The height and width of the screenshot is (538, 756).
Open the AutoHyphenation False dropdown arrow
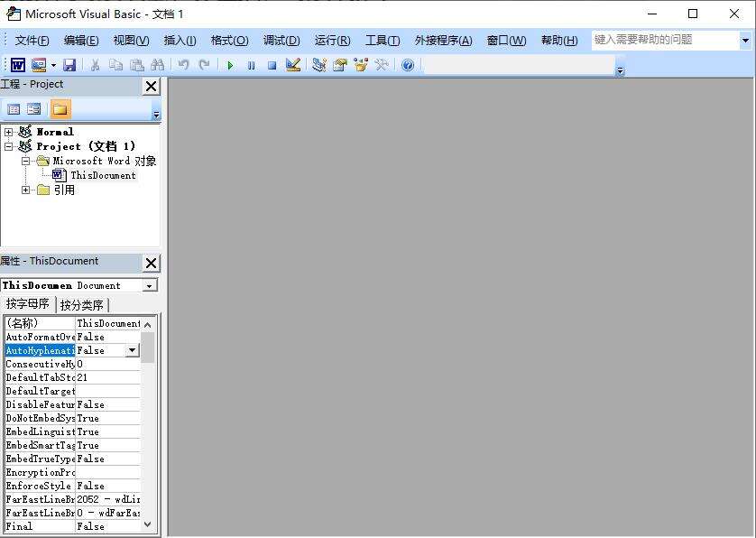pyautogui.click(x=132, y=351)
